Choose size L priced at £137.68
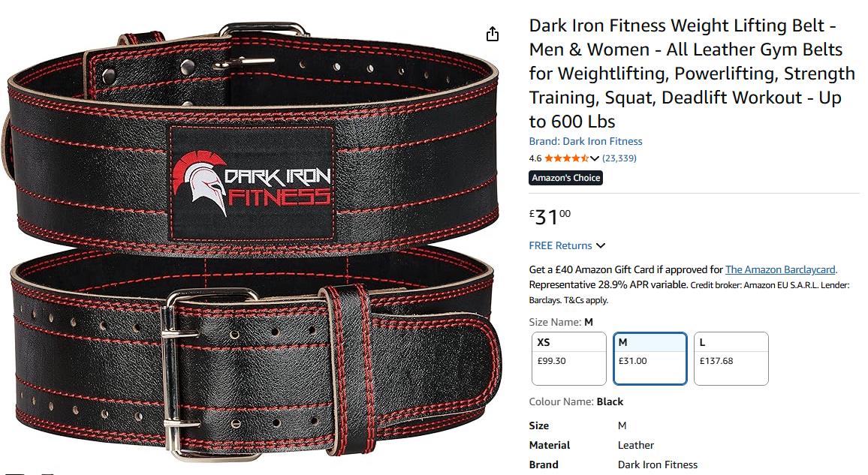 coord(731,359)
